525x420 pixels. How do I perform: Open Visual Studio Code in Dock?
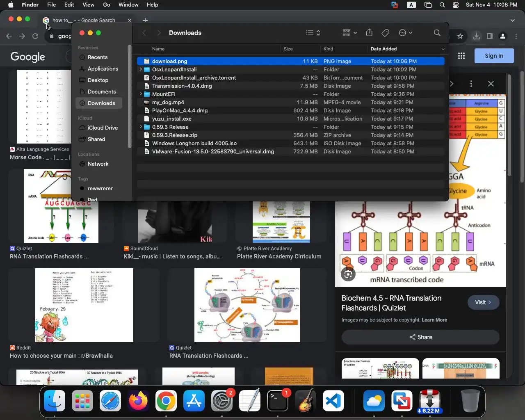click(x=333, y=401)
